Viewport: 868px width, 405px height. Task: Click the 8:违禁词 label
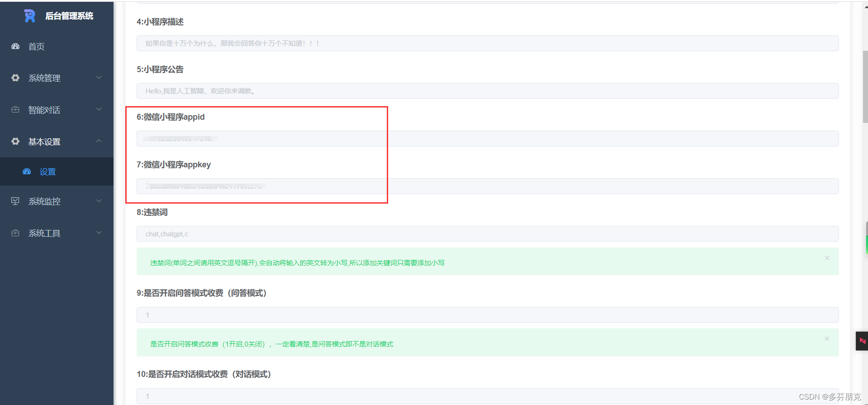click(152, 212)
